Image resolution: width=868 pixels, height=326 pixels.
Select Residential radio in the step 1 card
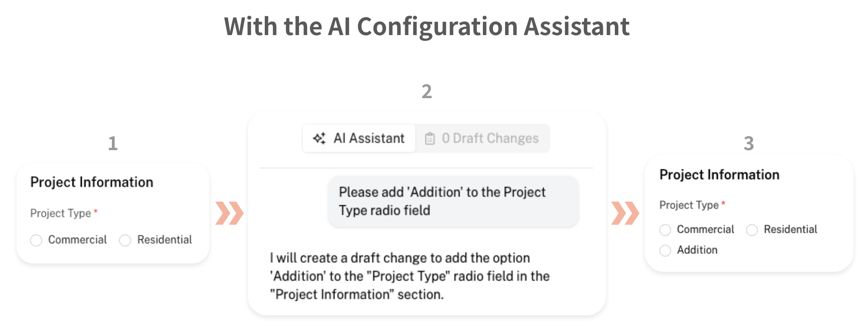point(125,240)
